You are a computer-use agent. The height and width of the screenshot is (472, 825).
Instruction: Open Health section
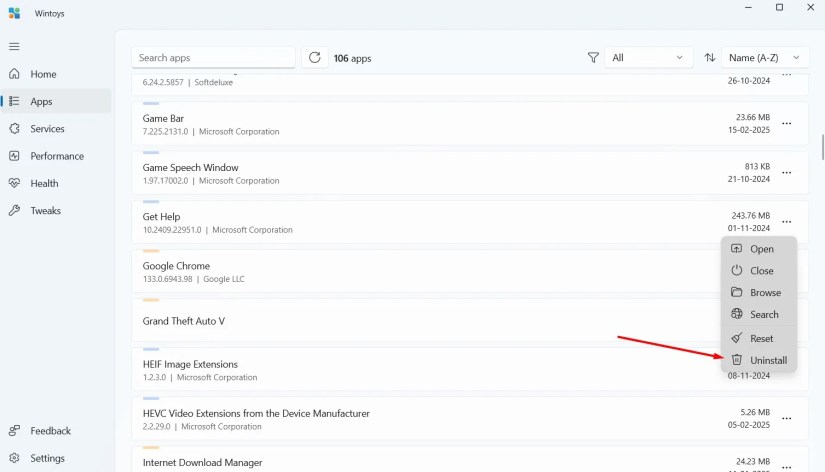coord(56,184)
